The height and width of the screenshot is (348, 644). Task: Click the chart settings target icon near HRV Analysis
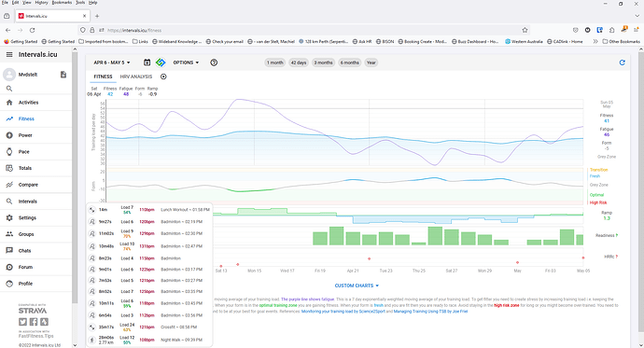pos(163,77)
